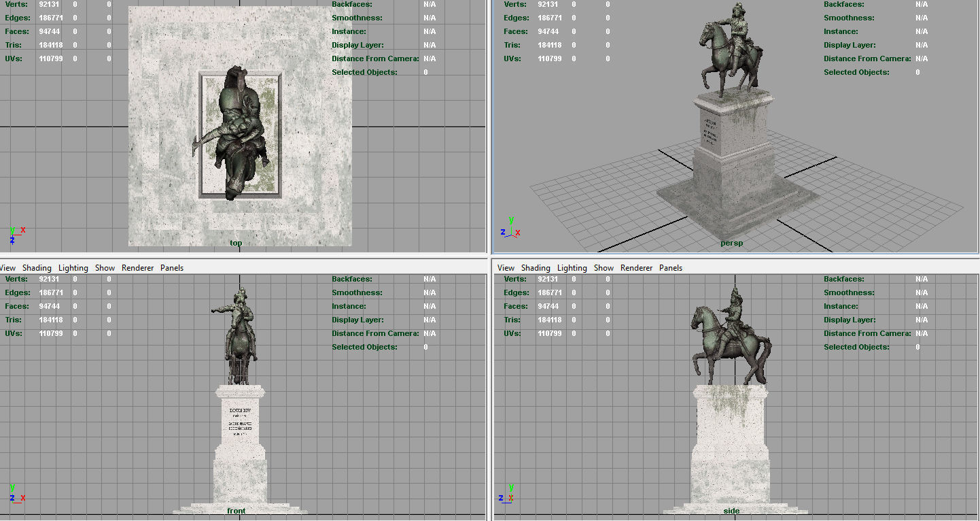Open the Panels menu of the side panel
This screenshot has width=980, height=521.
click(671, 268)
